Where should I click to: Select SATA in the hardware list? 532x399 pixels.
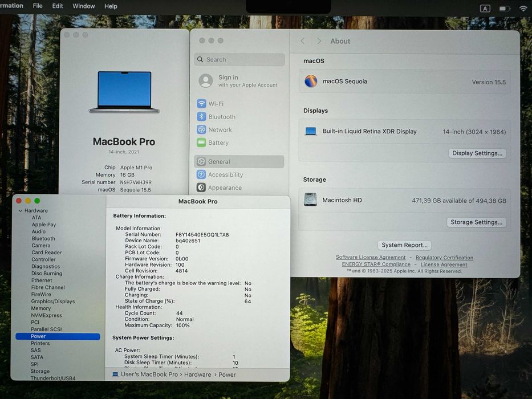click(x=37, y=357)
